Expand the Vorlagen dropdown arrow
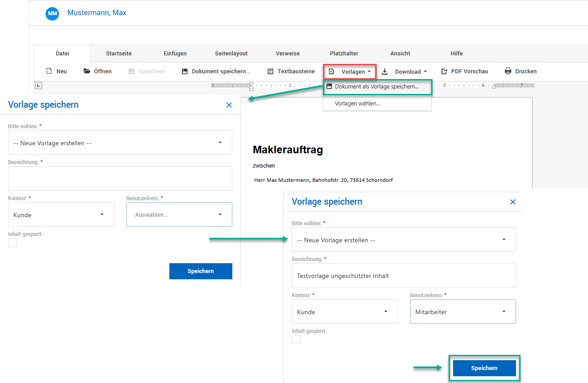The width and height of the screenshot is (588, 383). click(369, 72)
